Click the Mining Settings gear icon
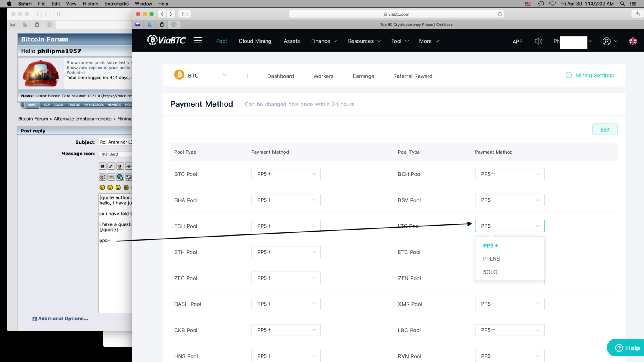 [569, 75]
